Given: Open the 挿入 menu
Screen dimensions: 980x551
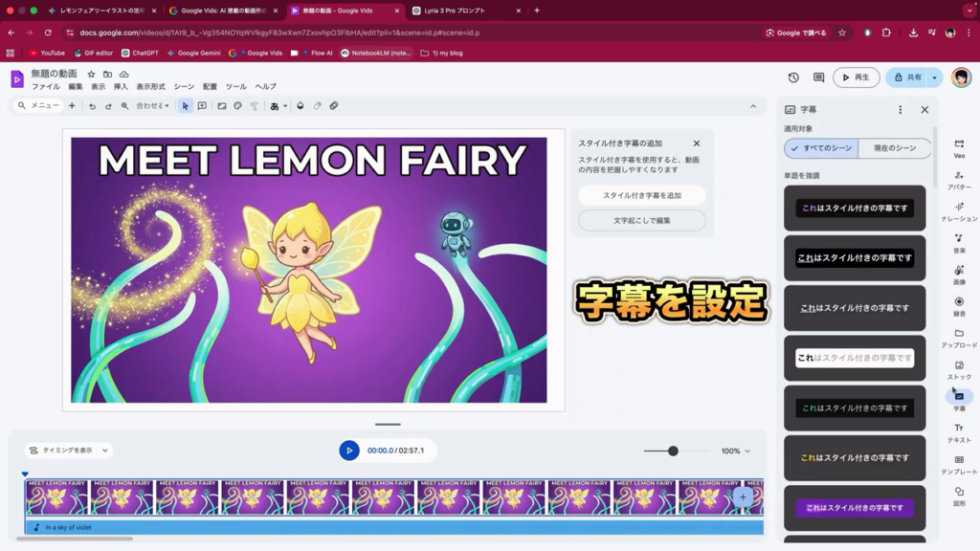Looking at the screenshot, I should pos(121,87).
